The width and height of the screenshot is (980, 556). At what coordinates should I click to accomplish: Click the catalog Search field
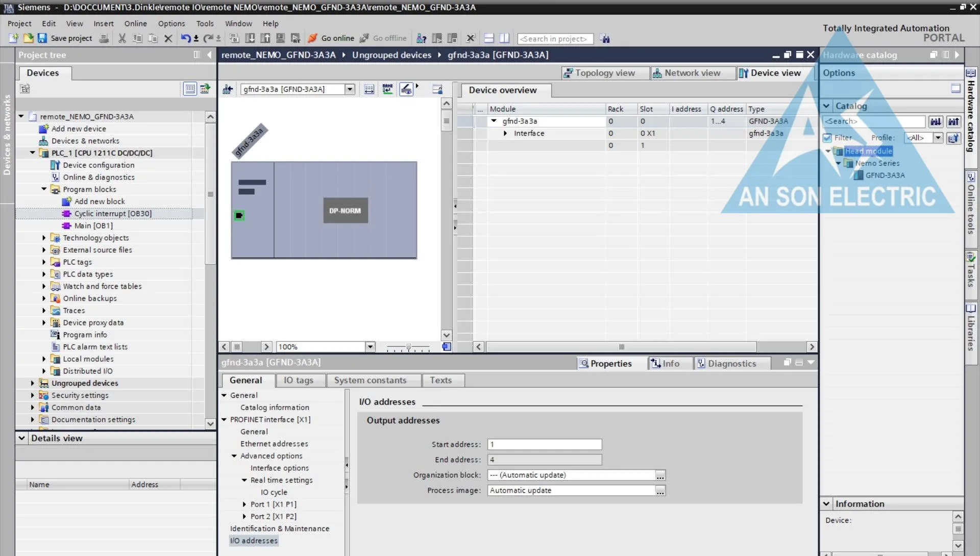(x=874, y=121)
